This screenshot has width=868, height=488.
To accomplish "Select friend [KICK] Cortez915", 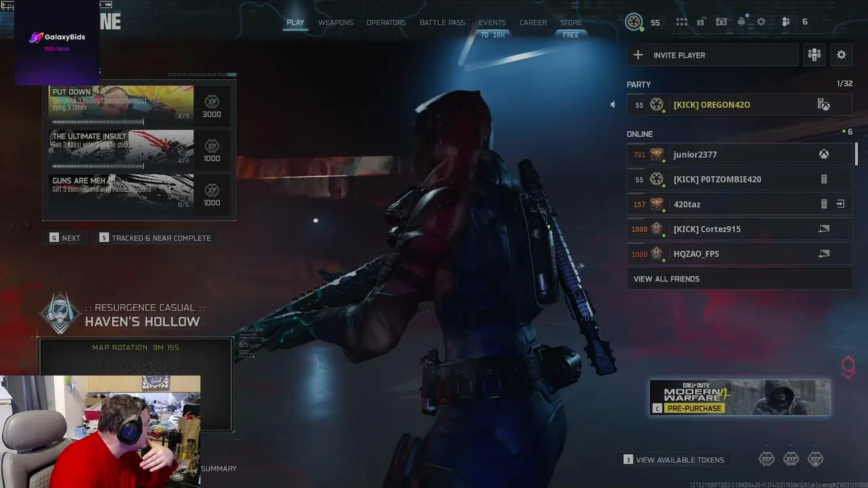I will point(740,229).
